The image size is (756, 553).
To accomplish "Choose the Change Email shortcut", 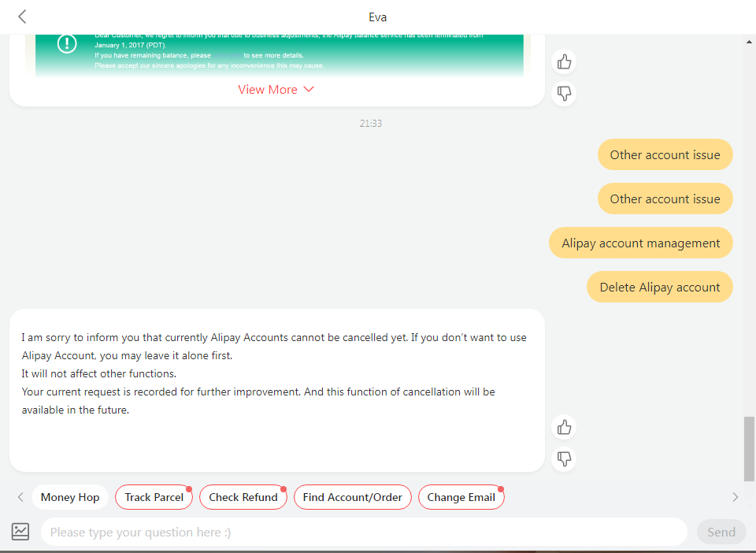I will (461, 497).
